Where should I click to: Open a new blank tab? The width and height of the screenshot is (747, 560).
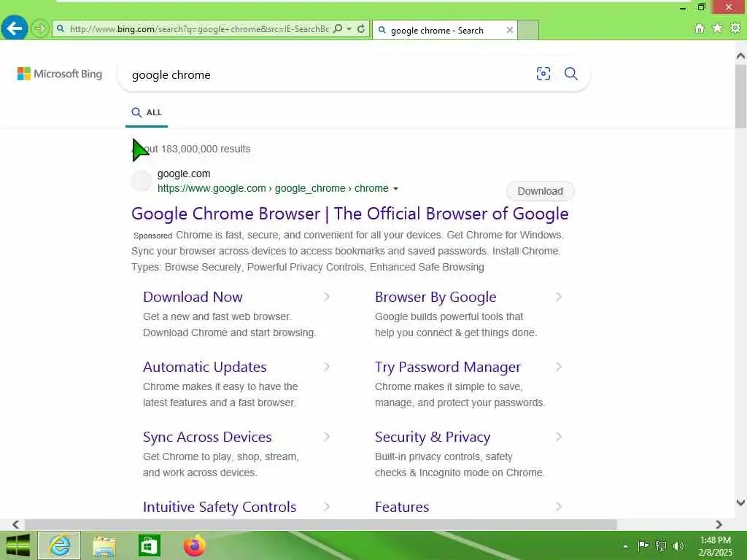point(528,30)
